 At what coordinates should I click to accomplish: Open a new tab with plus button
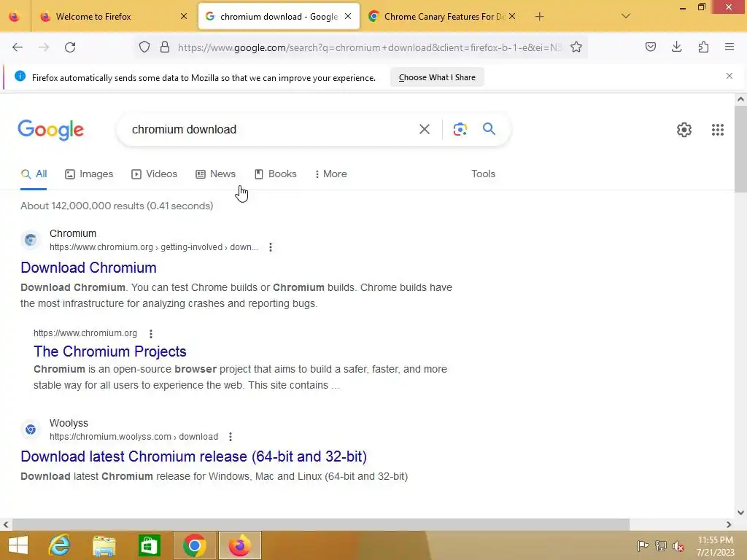tap(539, 17)
